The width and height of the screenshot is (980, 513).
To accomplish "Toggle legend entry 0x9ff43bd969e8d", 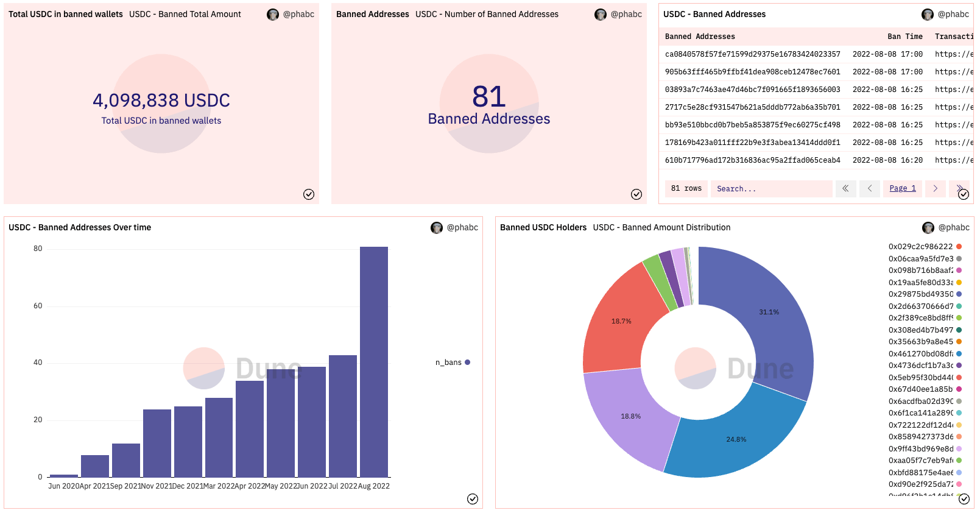I will pos(925,449).
